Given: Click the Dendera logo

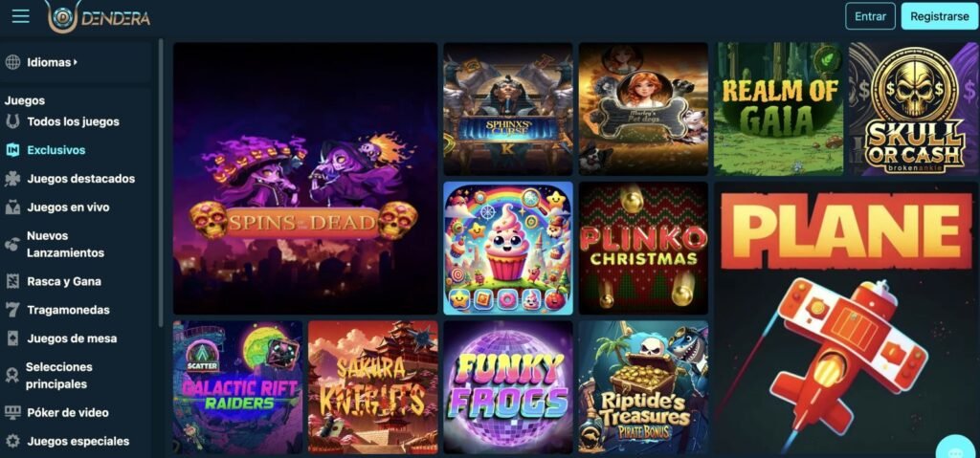Looking at the screenshot, I should 99,16.
